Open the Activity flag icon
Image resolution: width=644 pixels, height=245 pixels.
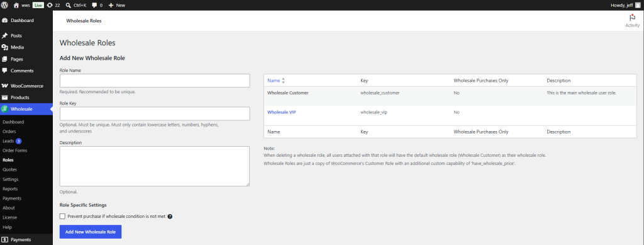pyautogui.click(x=632, y=18)
